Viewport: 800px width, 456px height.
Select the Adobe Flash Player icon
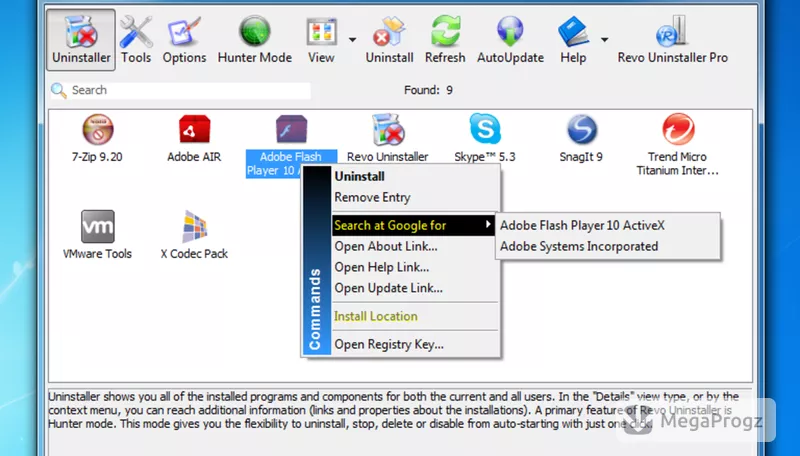(291, 129)
